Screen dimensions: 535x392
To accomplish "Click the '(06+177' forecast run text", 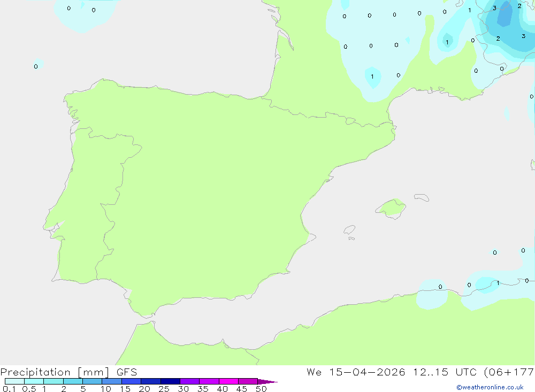I will (x=509, y=372).
